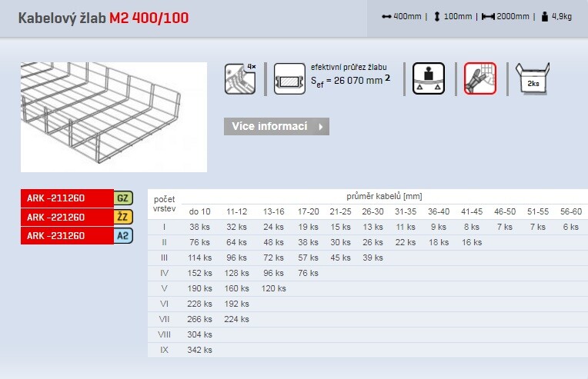Click the yellow ŽZ finish badge
Image resolution: width=588 pixels, height=379 pixels.
click(123, 217)
